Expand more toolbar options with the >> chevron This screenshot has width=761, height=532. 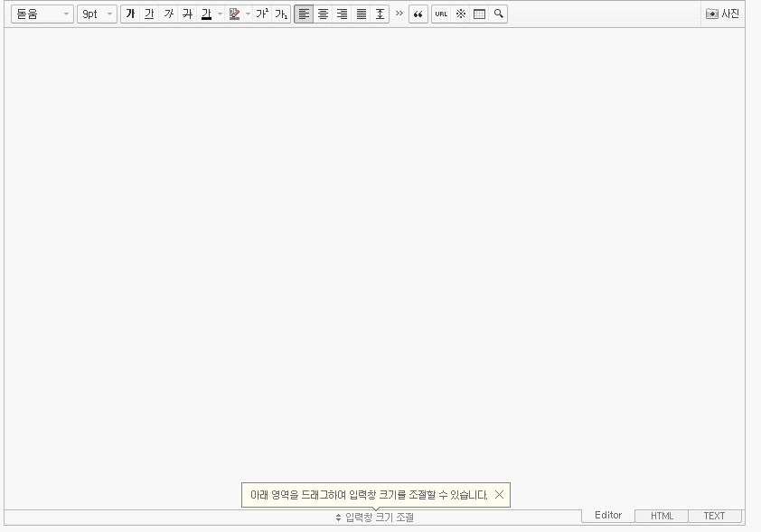pyautogui.click(x=398, y=14)
